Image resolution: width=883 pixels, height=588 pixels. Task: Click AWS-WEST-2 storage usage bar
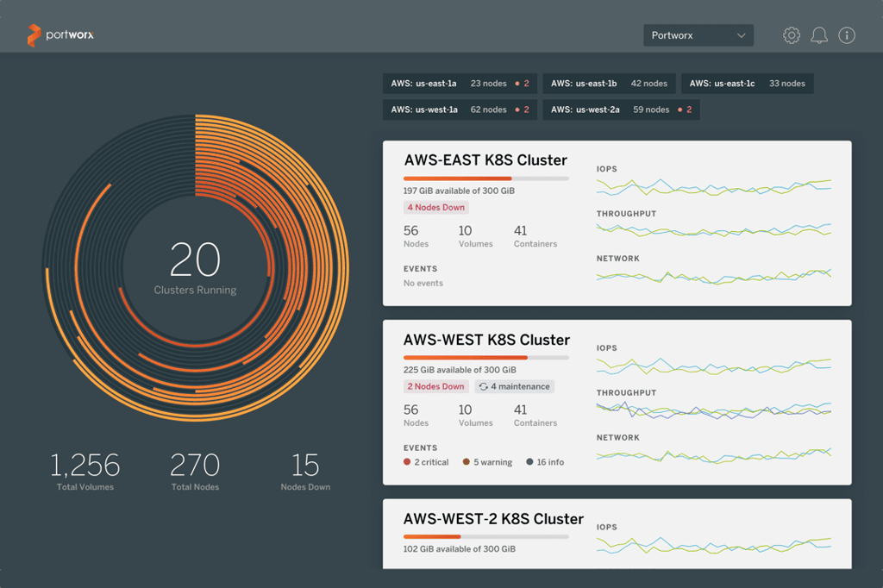pyautogui.click(x=486, y=537)
